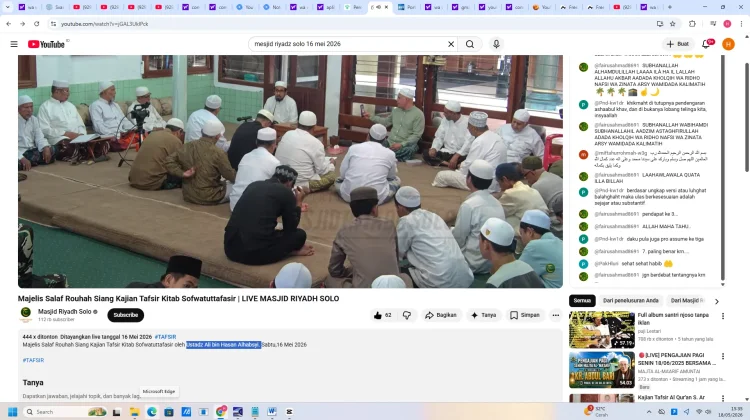Like the video with thumbs up
The image size is (750, 420).
(382, 315)
